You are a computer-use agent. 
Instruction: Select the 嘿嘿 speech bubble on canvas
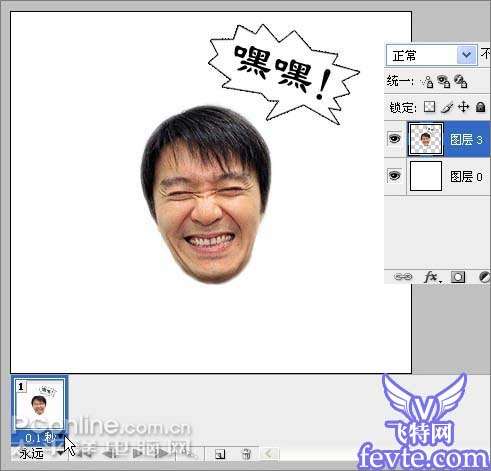point(283,73)
